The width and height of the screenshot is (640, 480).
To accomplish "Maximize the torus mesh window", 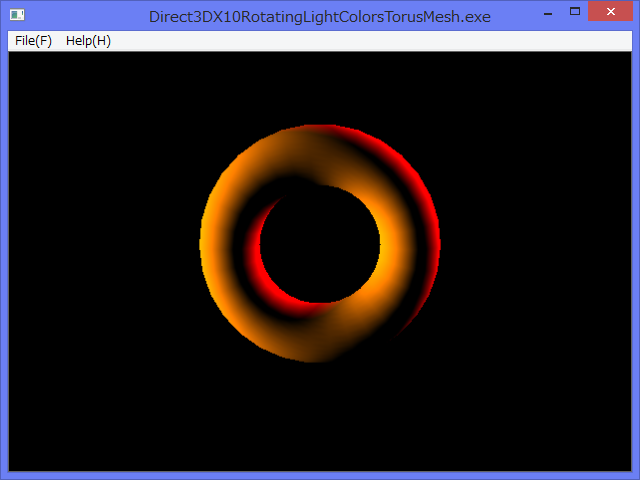I will click(x=575, y=11).
